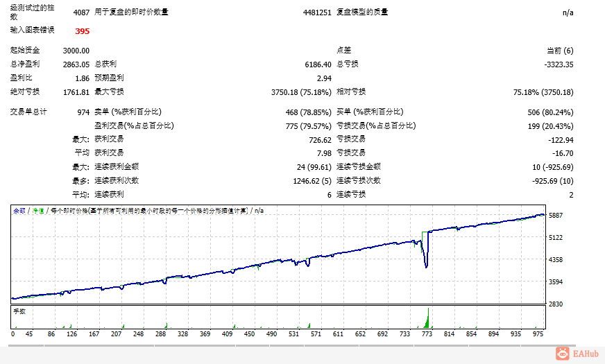Click the -122.94 largest loss trade value
This screenshot has width=605, height=364.
coord(561,140)
